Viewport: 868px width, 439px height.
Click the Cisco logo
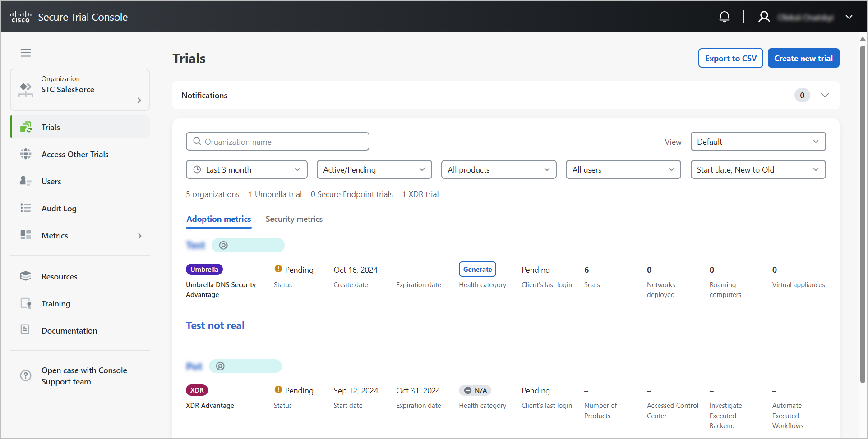pos(21,17)
